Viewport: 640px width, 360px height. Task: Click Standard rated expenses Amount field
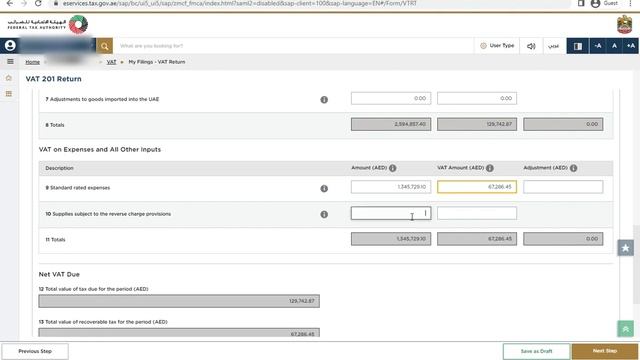391,187
